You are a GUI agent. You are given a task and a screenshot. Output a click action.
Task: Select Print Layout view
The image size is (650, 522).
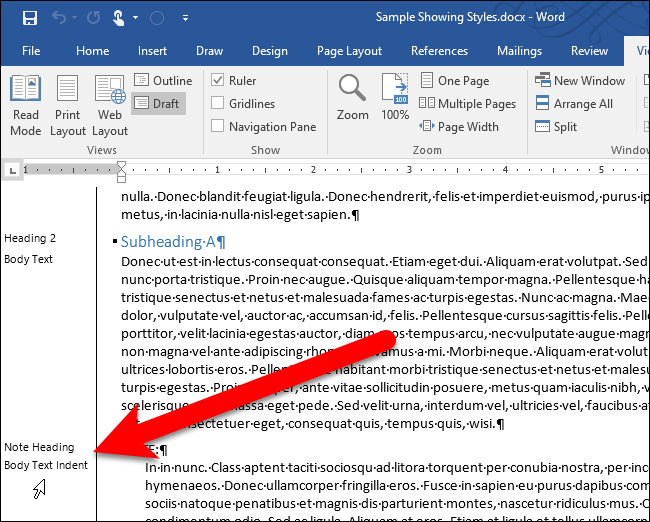coord(68,106)
